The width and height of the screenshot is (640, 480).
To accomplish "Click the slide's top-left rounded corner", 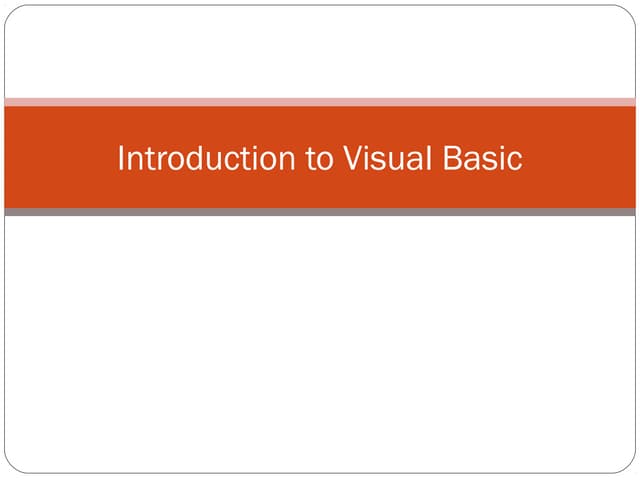I will [x=10, y=11].
